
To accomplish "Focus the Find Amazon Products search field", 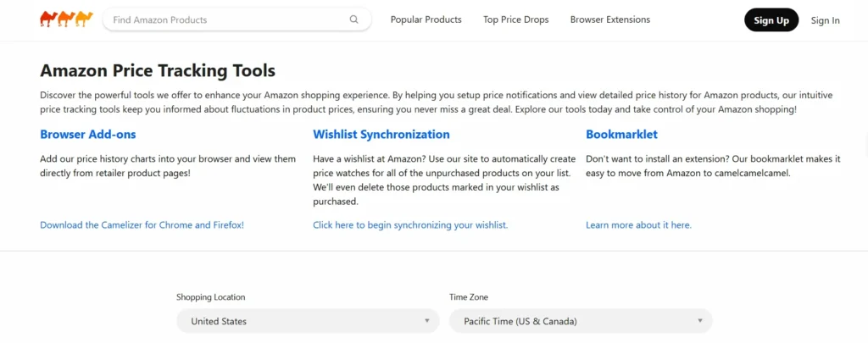I will [x=225, y=19].
